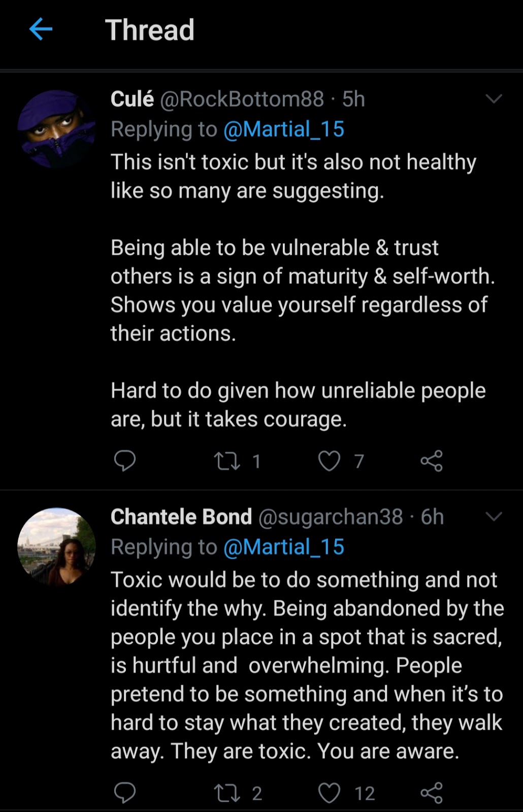Open the tweet text starting 'Toxic would be'

(x=305, y=665)
